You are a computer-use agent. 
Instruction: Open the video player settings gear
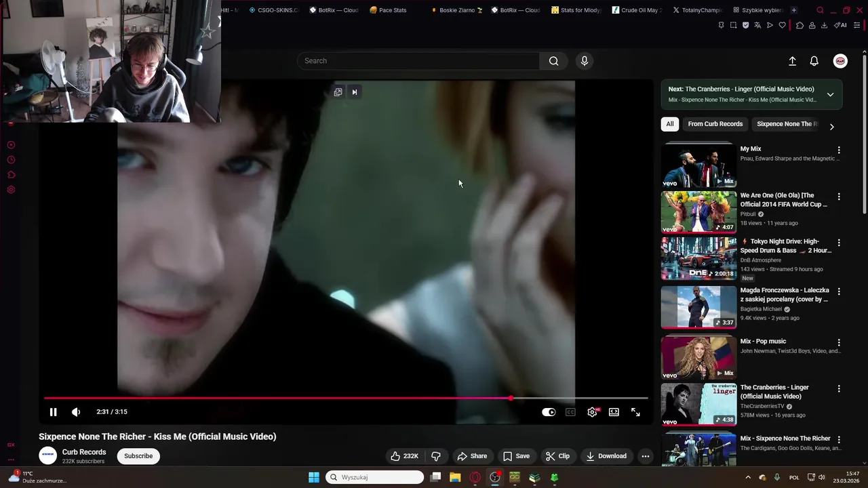(x=592, y=412)
